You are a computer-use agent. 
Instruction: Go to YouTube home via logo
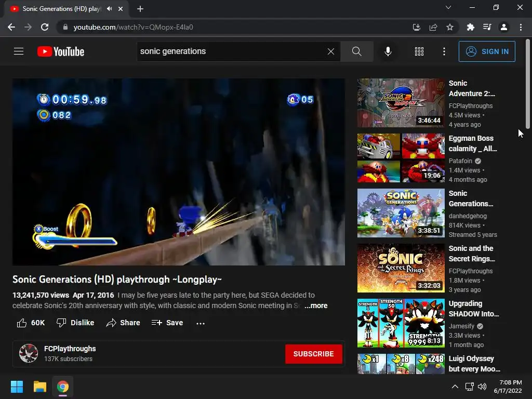pyautogui.click(x=61, y=51)
